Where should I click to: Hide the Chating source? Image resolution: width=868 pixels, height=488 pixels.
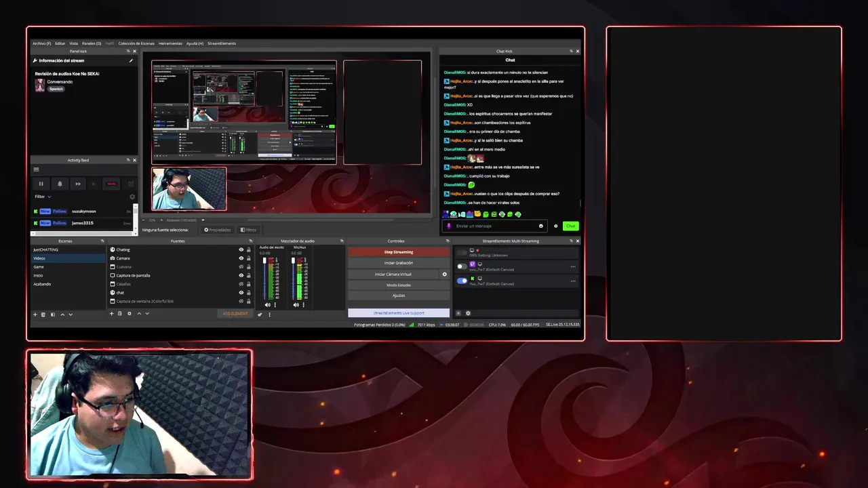pyautogui.click(x=241, y=249)
